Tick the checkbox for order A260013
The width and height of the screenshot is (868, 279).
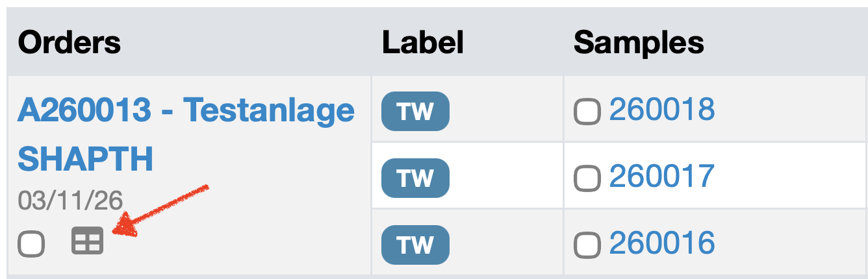click(x=31, y=244)
